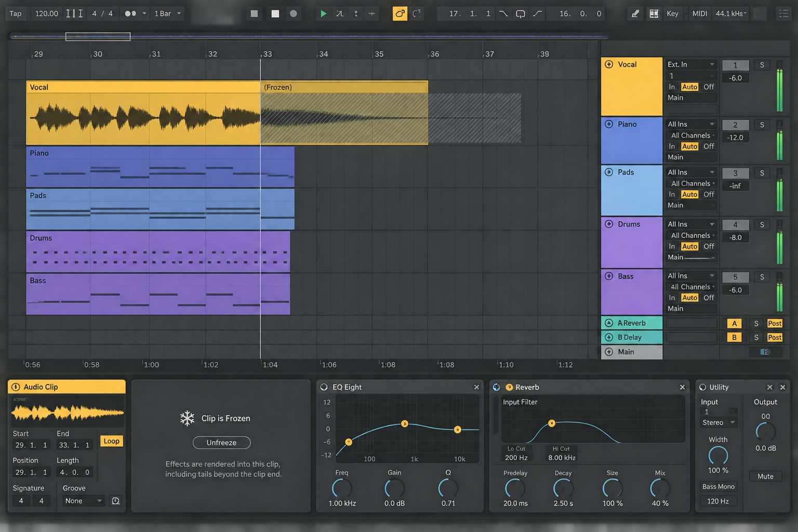Click the groove commit icon next to None

116,501
